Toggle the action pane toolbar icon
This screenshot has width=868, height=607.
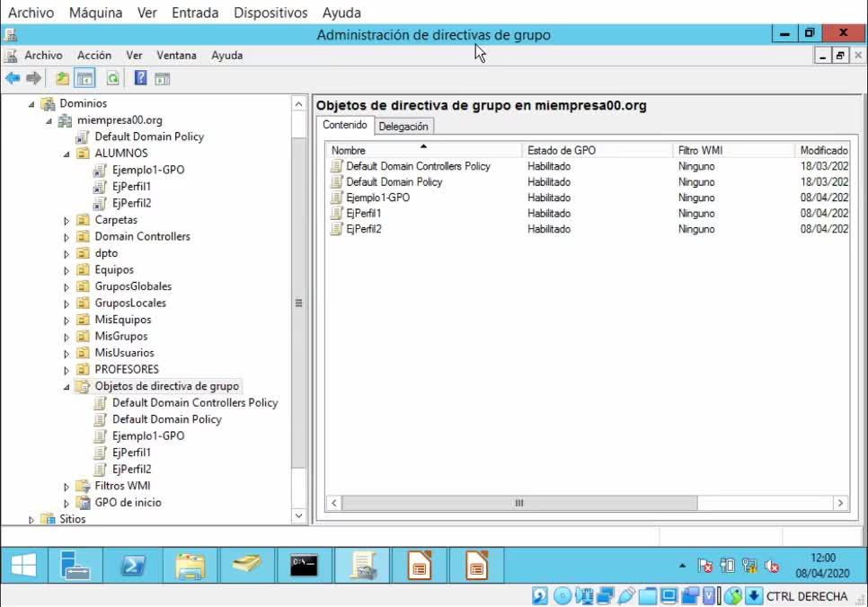163,79
